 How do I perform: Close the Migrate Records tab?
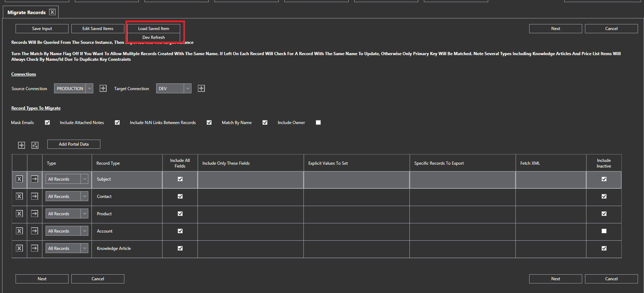click(52, 12)
